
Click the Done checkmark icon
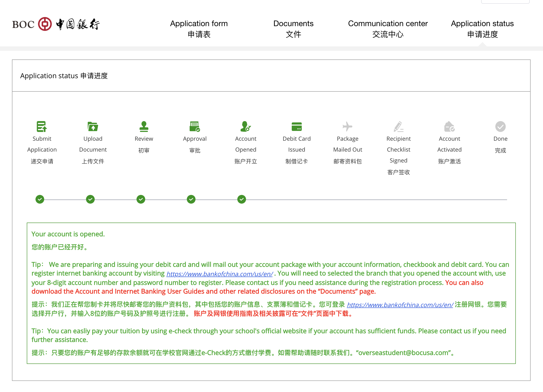[x=500, y=127]
